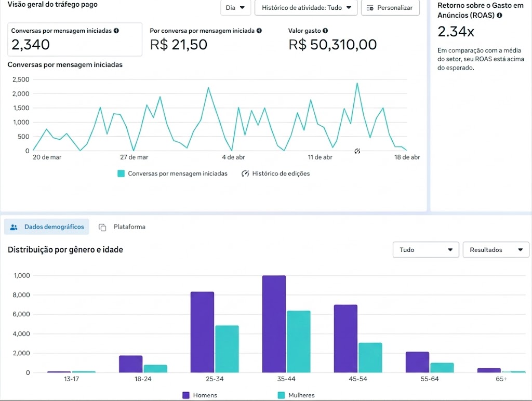
Task: Click edit history marker on the line chart
Action: (357, 151)
